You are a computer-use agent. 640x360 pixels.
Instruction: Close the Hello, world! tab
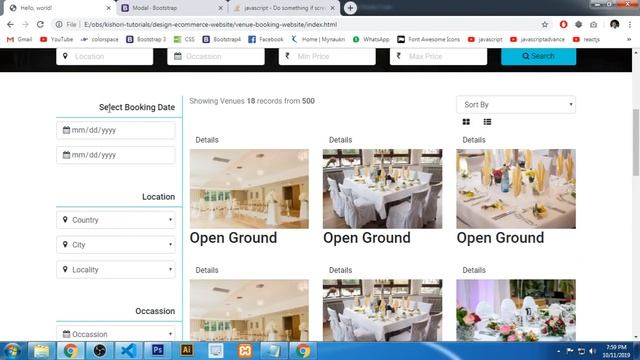tap(109, 8)
